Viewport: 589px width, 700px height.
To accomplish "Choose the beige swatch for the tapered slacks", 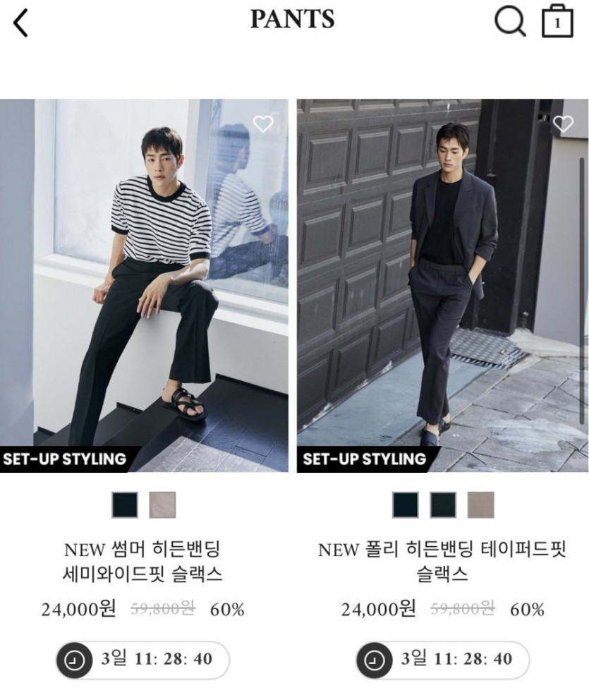I will [480, 505].
